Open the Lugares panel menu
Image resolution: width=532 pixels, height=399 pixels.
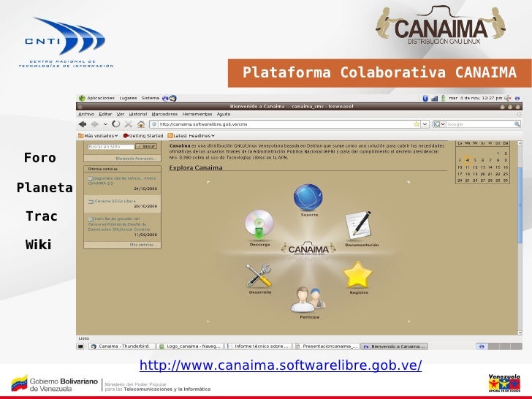[128, 98]
